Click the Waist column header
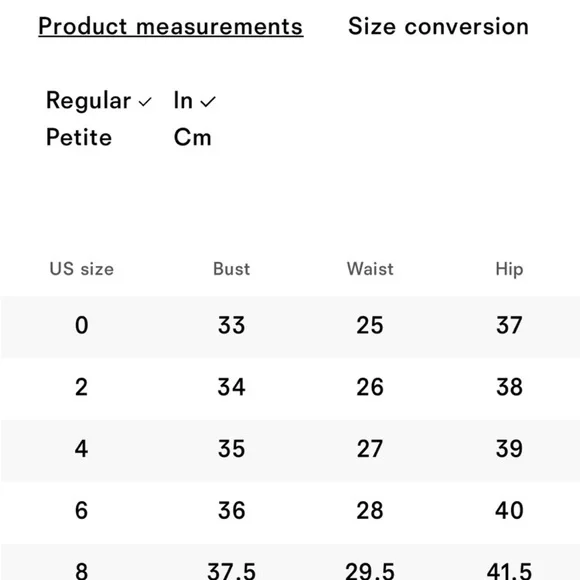Image resolution: width=580 pixels, height=580 pixels. (370, 269)
